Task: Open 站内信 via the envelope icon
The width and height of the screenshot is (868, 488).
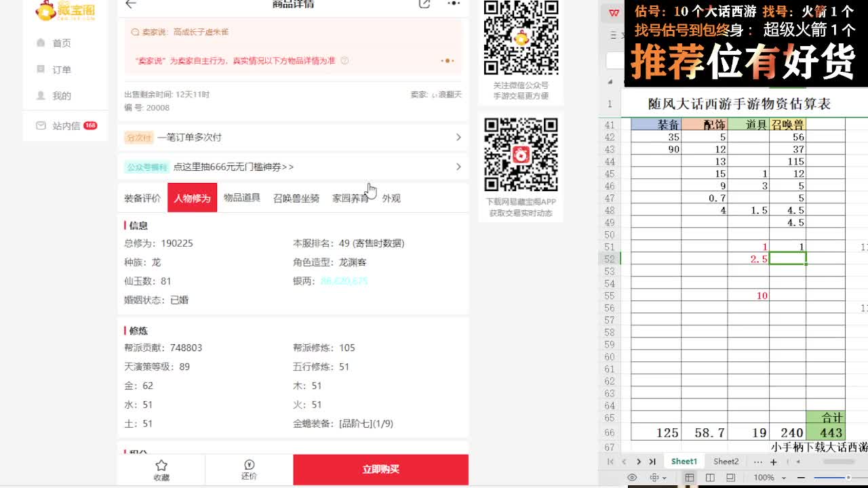Action: (x=42, y=125)
